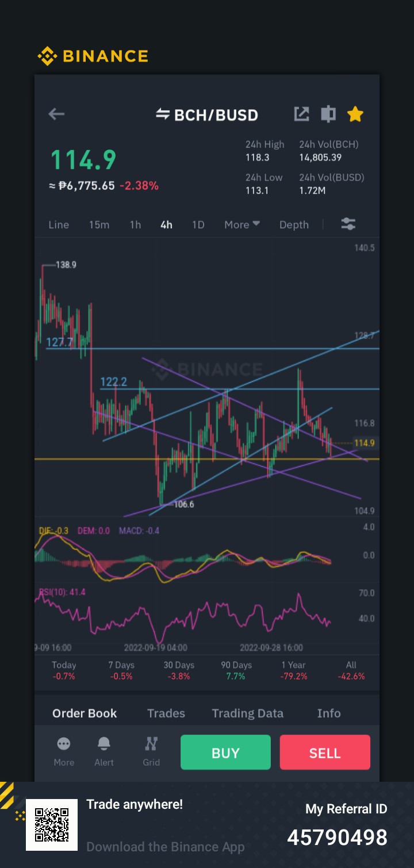This screenshot has height=868, width=414.
Task: Switch to the Info tab
Action: (x=329, y=713)
